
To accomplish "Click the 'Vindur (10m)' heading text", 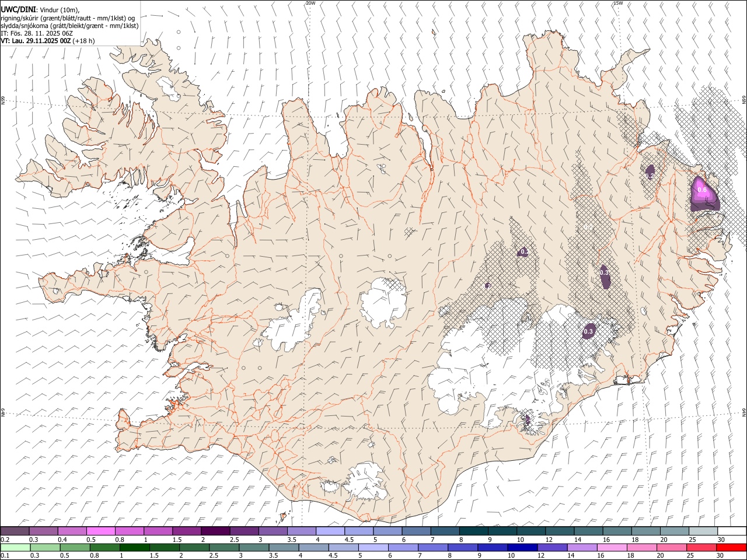I will tap(60, 10).
